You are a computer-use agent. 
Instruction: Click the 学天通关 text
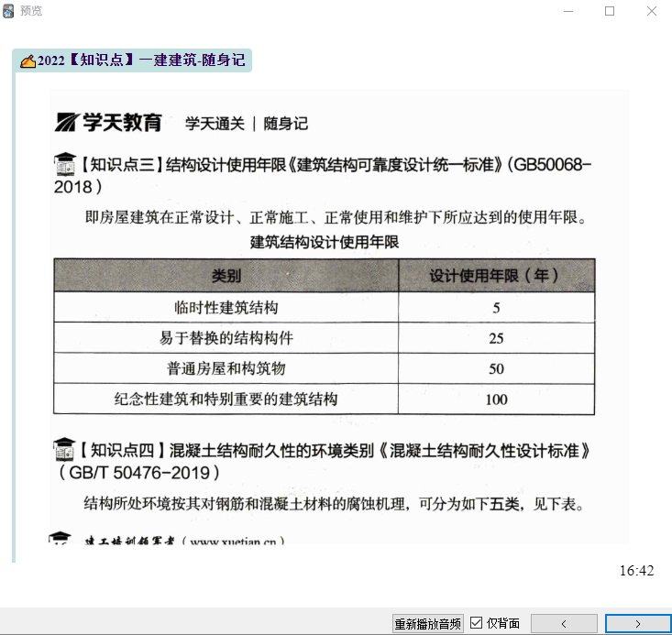coord(215,124)
